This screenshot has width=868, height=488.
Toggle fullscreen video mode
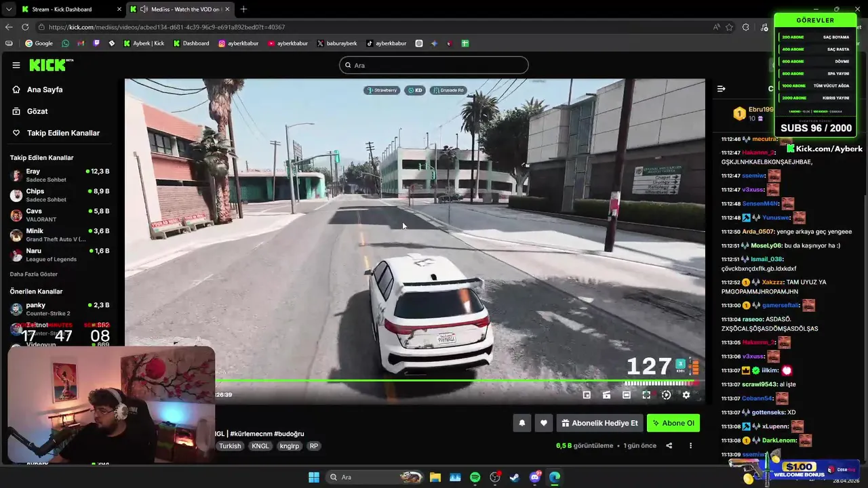[x=646, y=395]
